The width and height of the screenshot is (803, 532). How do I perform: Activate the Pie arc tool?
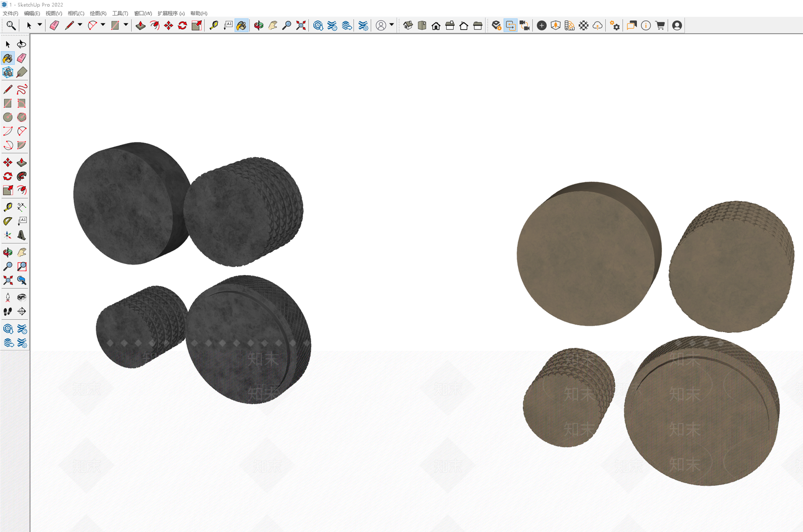[x=22, y=145]
